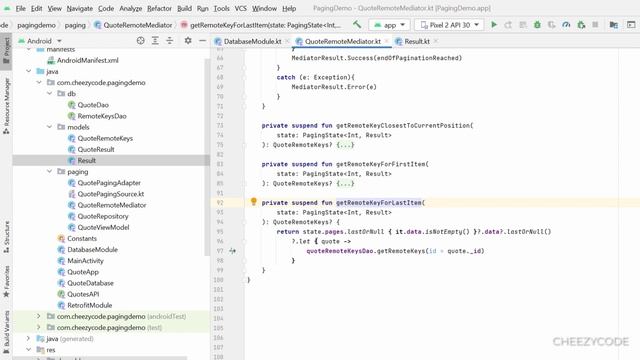
Task: Collapse the db package folder
Action: pos(49,93)
